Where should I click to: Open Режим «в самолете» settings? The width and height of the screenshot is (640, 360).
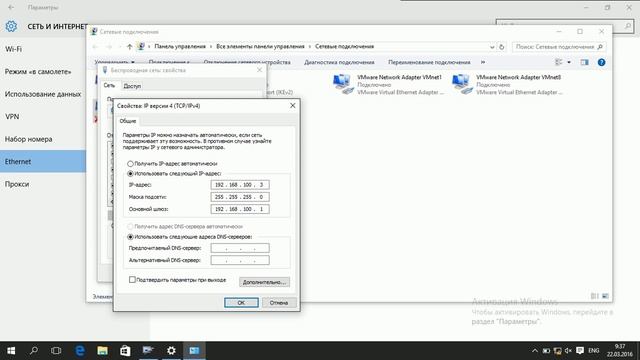tap(43, 71)
